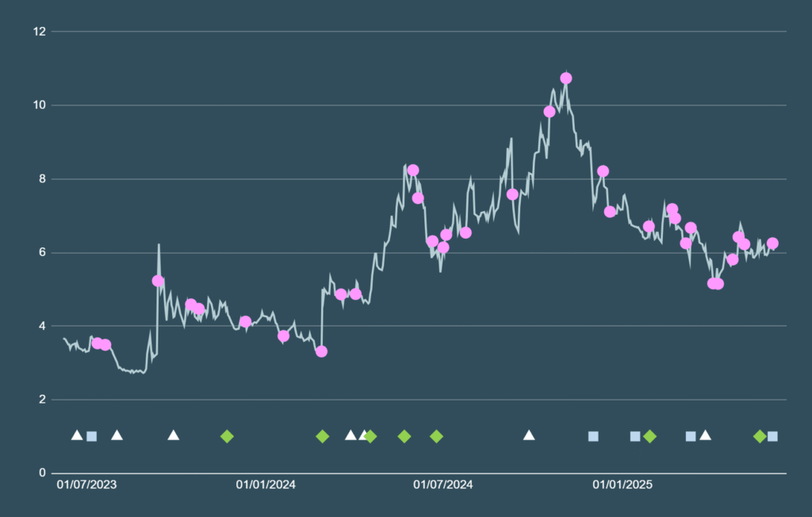Click the rightmost white triangle event marker
The width and height of the screenshot is (812, 517).
click(x=705, y=435)
